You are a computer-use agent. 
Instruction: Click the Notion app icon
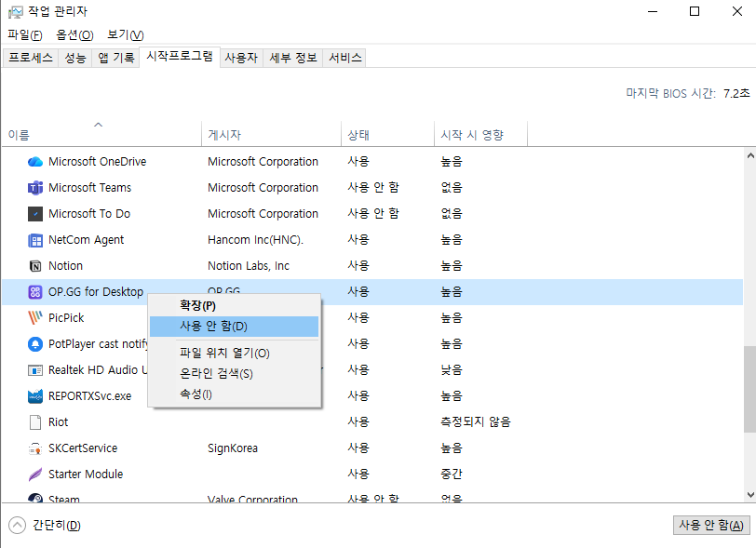pyautogui.click(x=35, y=265)
